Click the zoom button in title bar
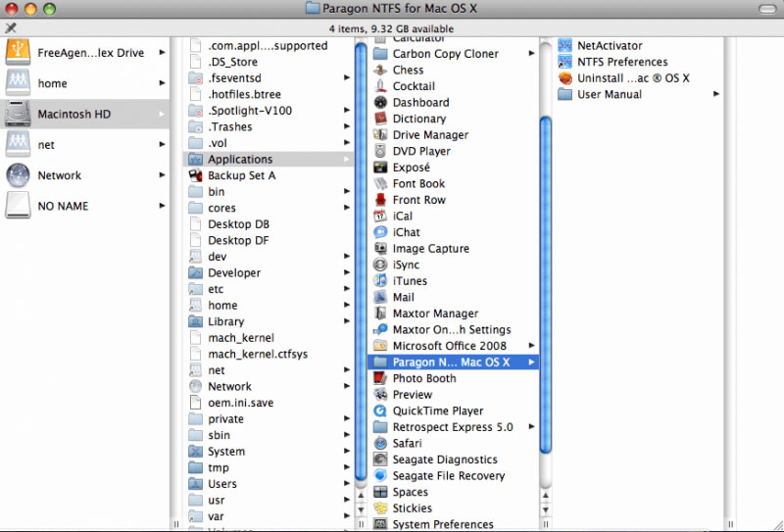The height and width of the screenshot is (532, 784). (47, 8)
